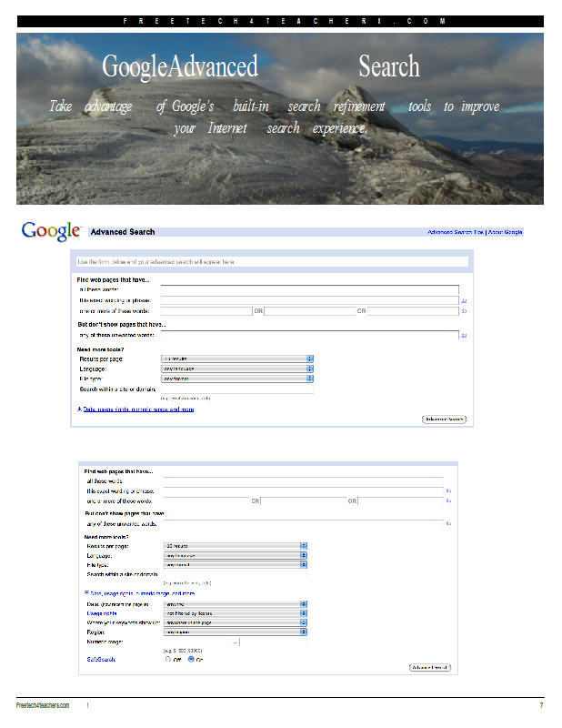The image size is (562, 728).
Task: Open the Region 'any region' dropdown
Action: click(x=236, y=632)
